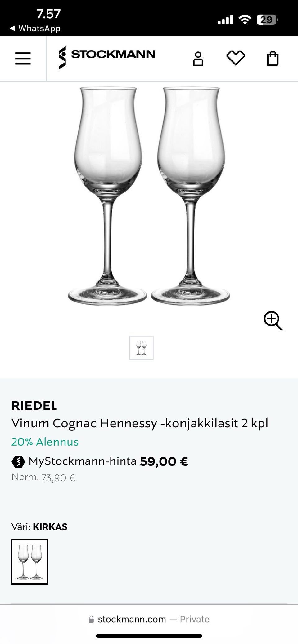The image size is (298, 644).
Task: Open the RIEDEL brand link
Action: coord(34,405)
